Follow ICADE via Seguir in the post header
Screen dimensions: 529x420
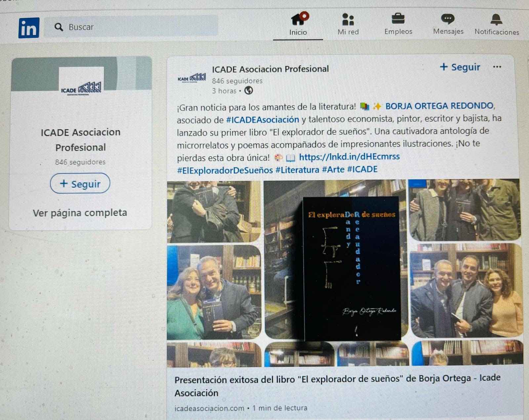click(460, 67)
